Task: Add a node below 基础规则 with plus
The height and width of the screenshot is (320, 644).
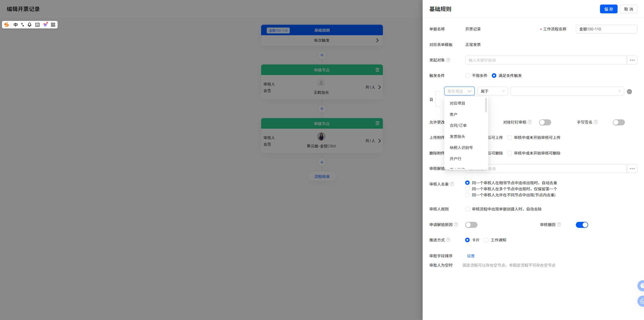Action: pos(322,55)
